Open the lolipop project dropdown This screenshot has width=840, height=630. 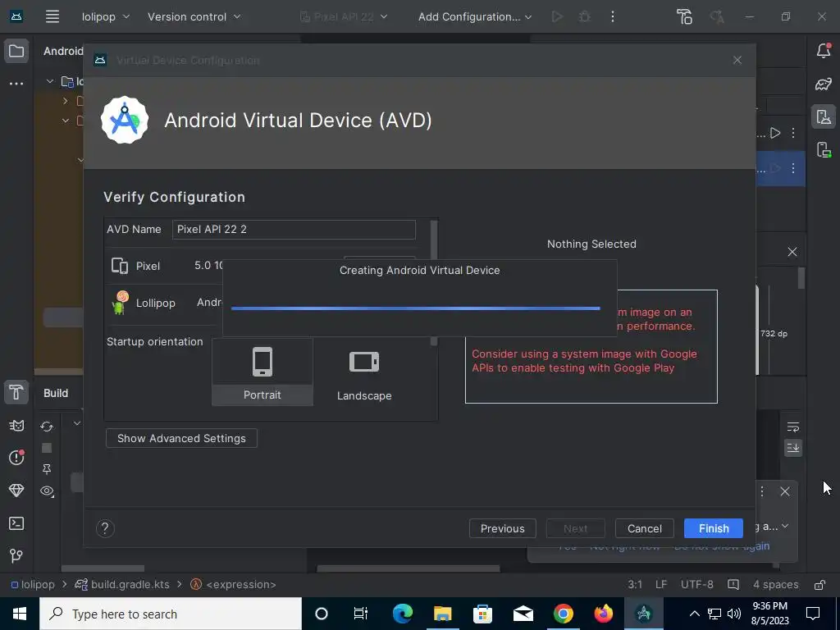(x=106, y=16)
